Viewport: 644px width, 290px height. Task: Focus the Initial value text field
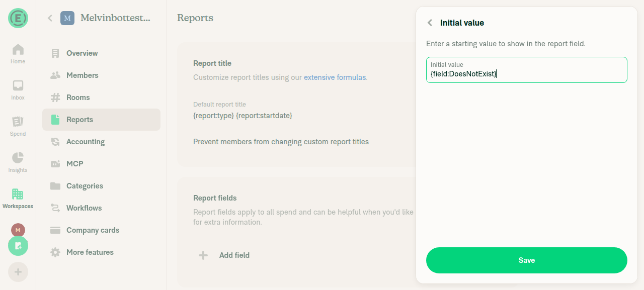(527, 70)
